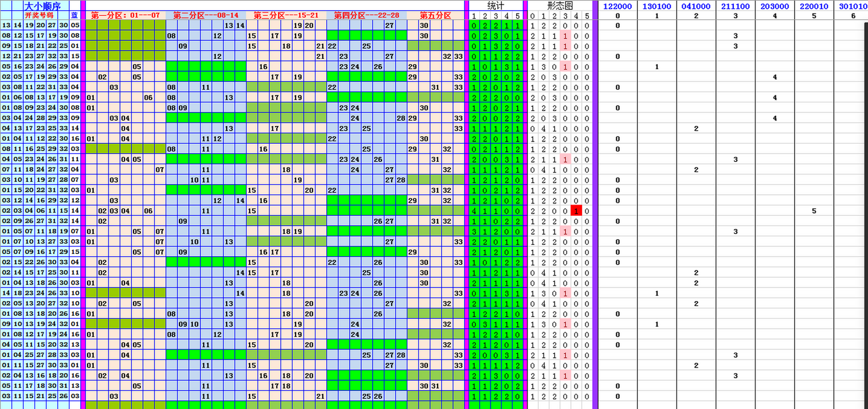Click the subheader 6 under 301010
The width and height of the screenshot is (868, 409).
tap(853, 15)
